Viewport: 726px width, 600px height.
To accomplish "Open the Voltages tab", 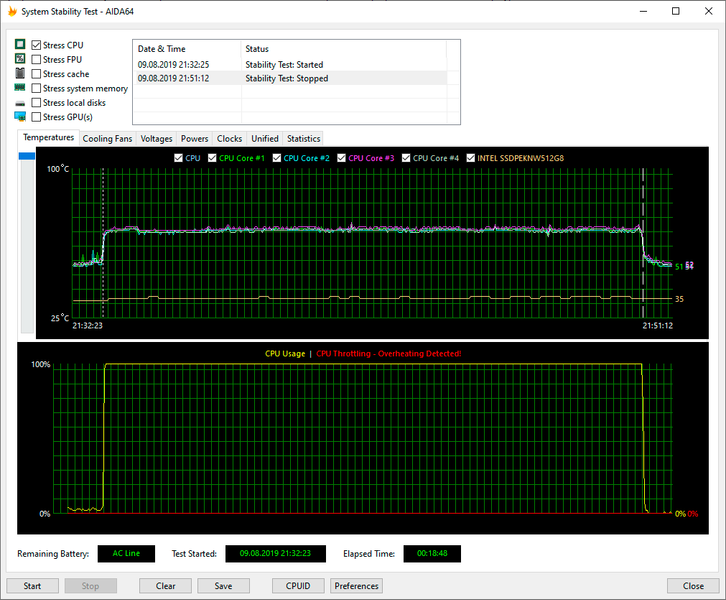I will 156,138.
